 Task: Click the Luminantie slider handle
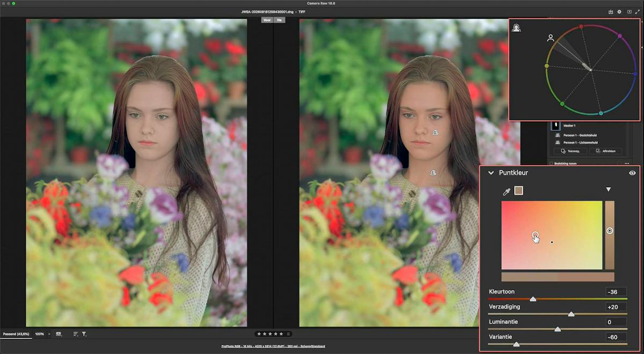coord(558,329)
